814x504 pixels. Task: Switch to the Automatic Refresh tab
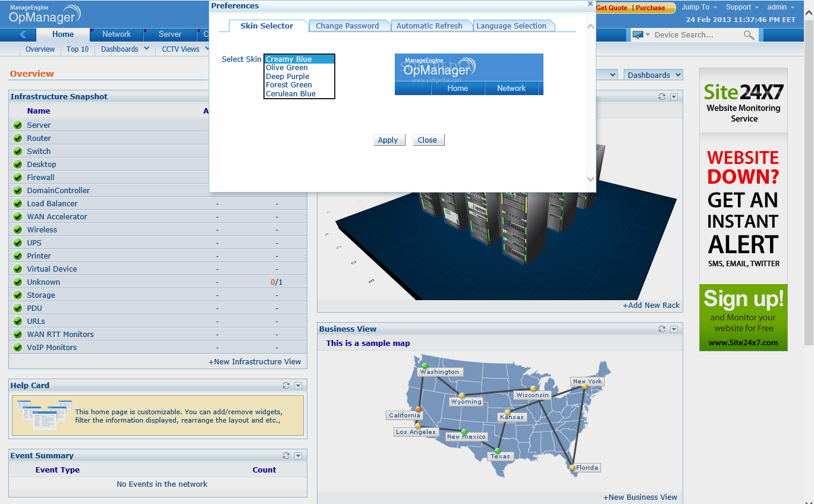429,26
